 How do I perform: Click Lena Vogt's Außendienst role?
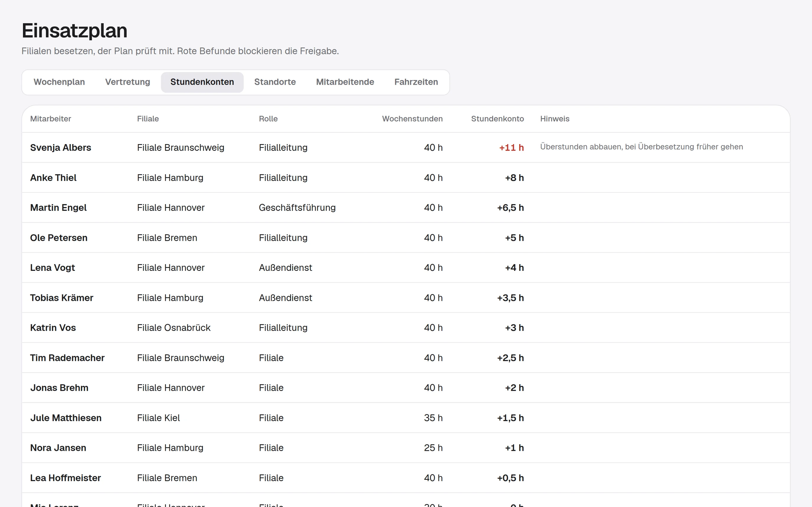[x=285, y=268]
